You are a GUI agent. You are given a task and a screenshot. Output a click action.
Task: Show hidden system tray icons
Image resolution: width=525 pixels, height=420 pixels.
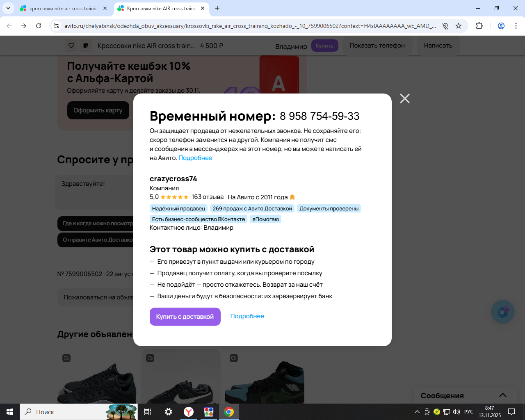[417, 412]
